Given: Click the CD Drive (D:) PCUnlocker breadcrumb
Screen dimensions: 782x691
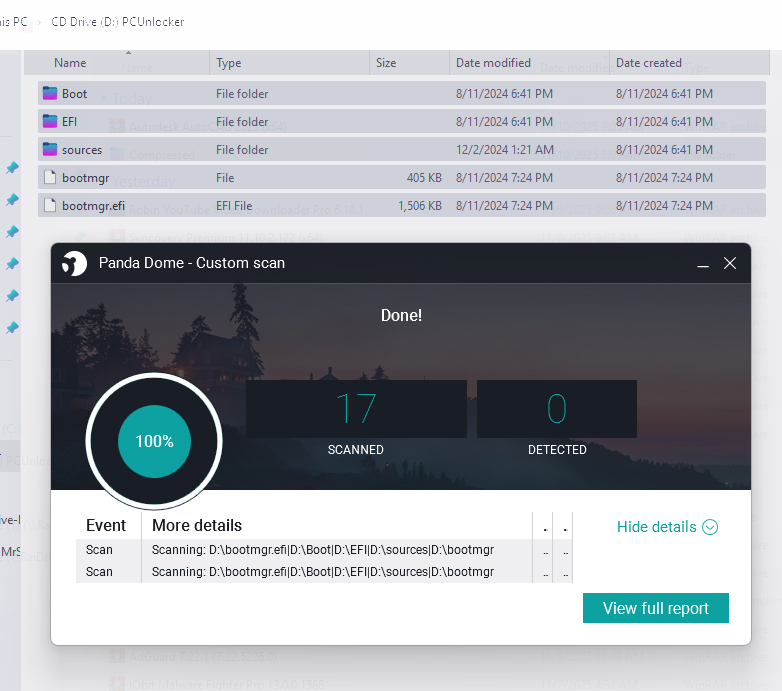Looking at the screenshot, I should [x=118, y=22].
